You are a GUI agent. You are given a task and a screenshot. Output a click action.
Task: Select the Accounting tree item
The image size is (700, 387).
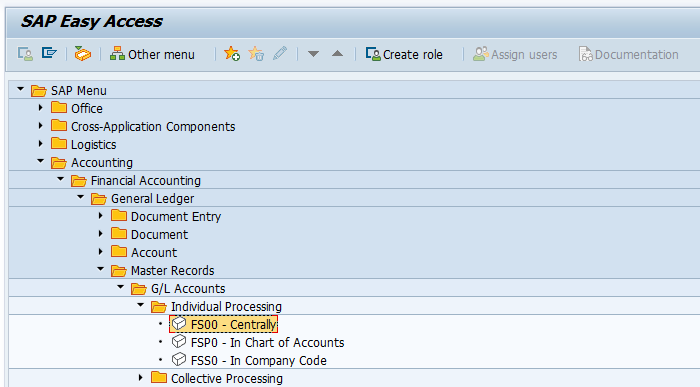pyautogui.click(x=102, y=163)
